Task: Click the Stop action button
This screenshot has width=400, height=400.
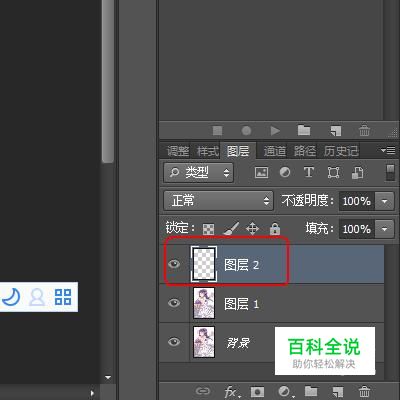Action: [218, 131]
